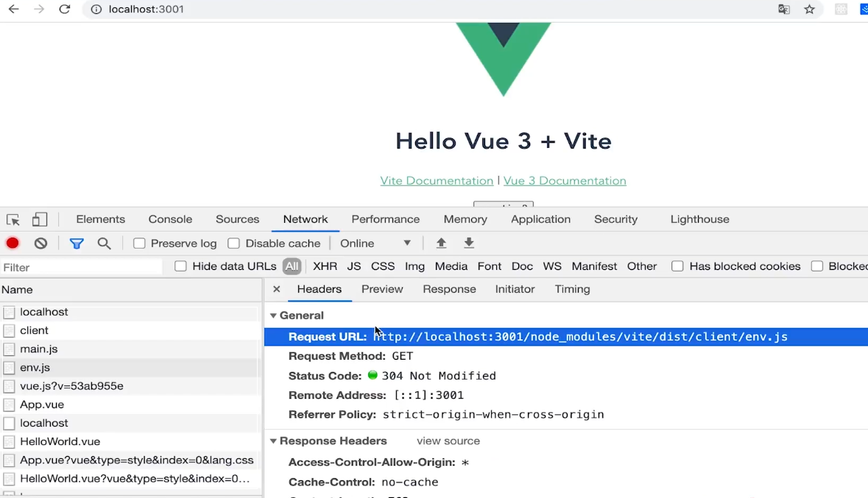This screenshot has height=498, width=868.
Task: Open the Elements panel tab
Action: (101, 219)
